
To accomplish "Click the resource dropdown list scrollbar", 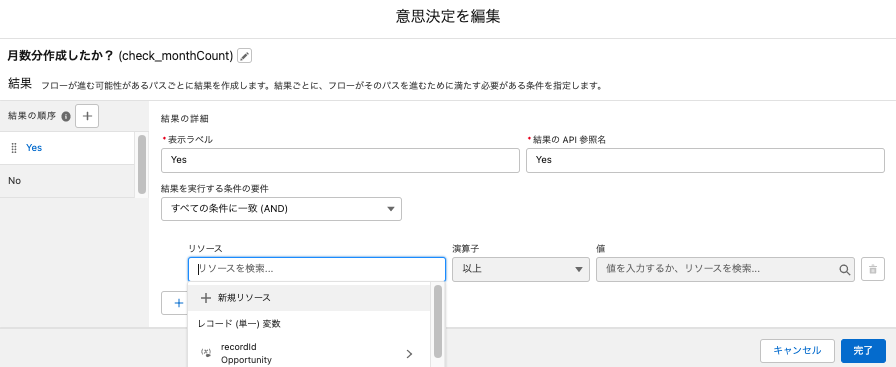I will click(438, 321).
